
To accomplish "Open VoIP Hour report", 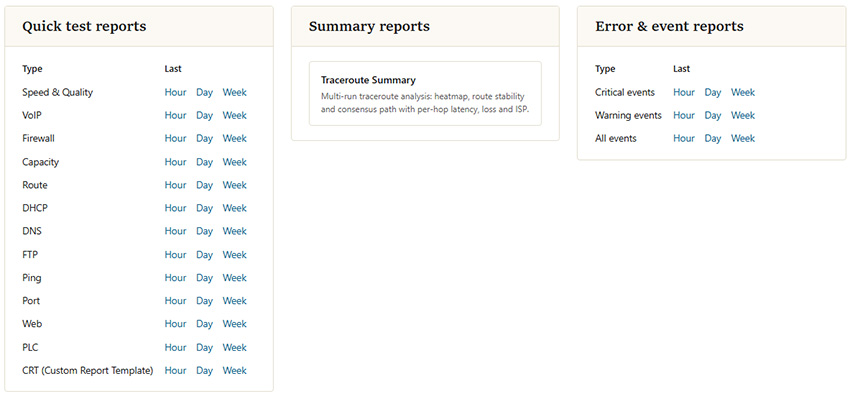I will point(175,115).
